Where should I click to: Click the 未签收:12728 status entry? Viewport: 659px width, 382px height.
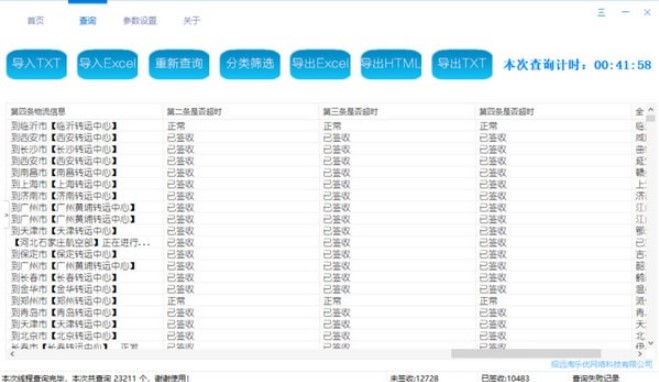[x=414, y=378]
